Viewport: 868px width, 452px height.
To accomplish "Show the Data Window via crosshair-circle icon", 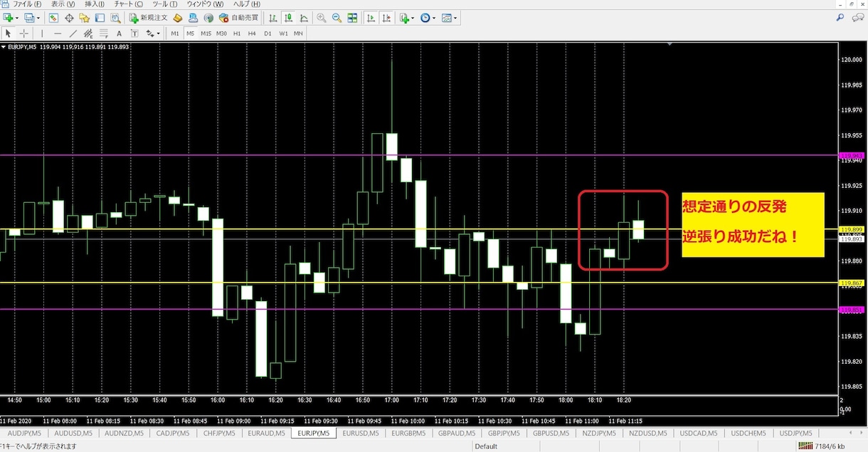I will (69, 18).
